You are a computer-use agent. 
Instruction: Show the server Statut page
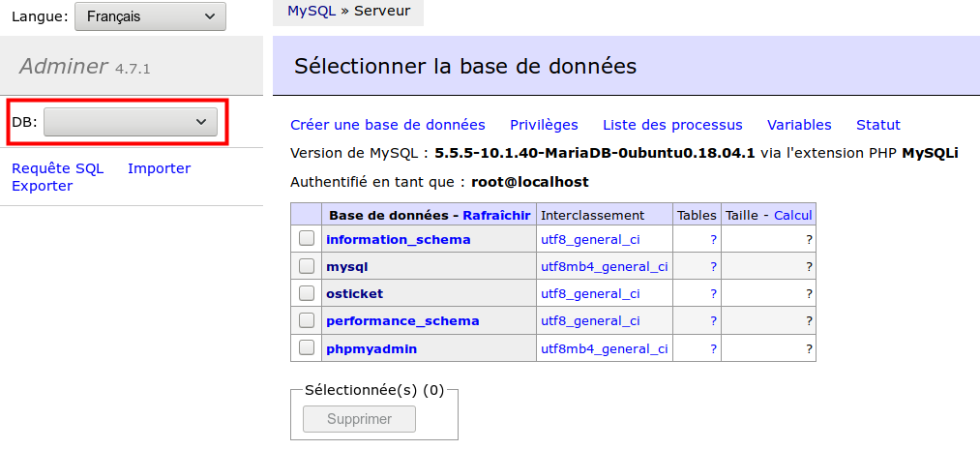pyautogui.click(x=877, y=125)
